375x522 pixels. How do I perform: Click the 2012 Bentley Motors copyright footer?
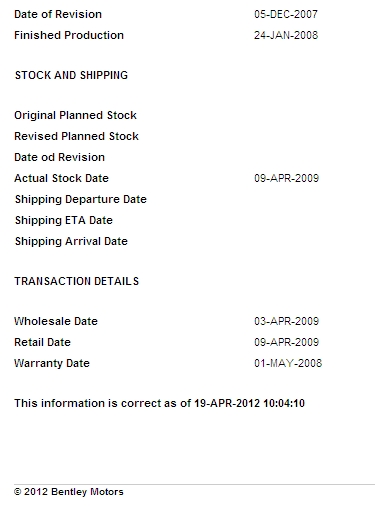(69, 492)
